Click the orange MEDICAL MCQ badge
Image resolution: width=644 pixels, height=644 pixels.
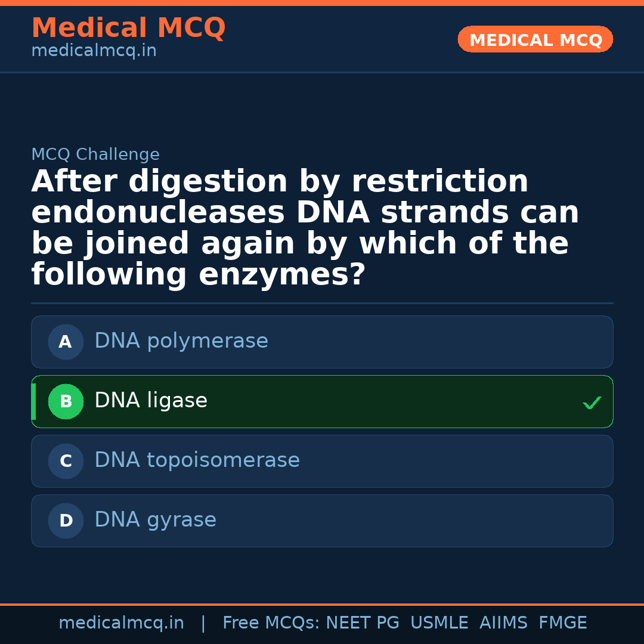(535, 40)
